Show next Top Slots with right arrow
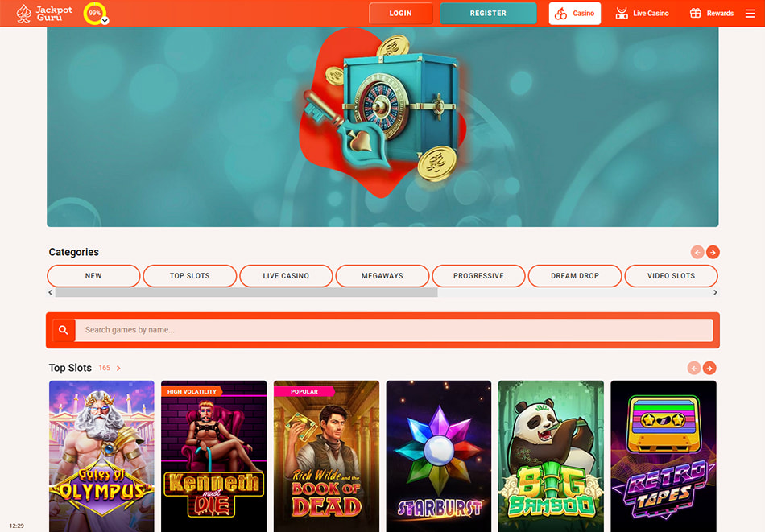This screenshot has width=765, height=532. point(709,368)
